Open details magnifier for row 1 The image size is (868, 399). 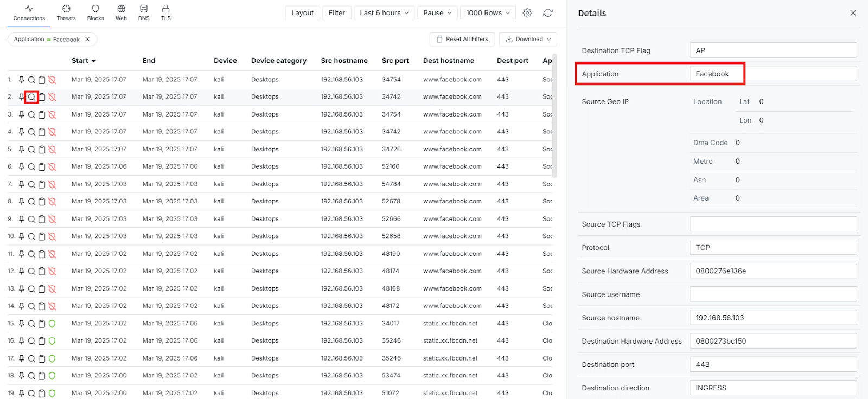31,80
